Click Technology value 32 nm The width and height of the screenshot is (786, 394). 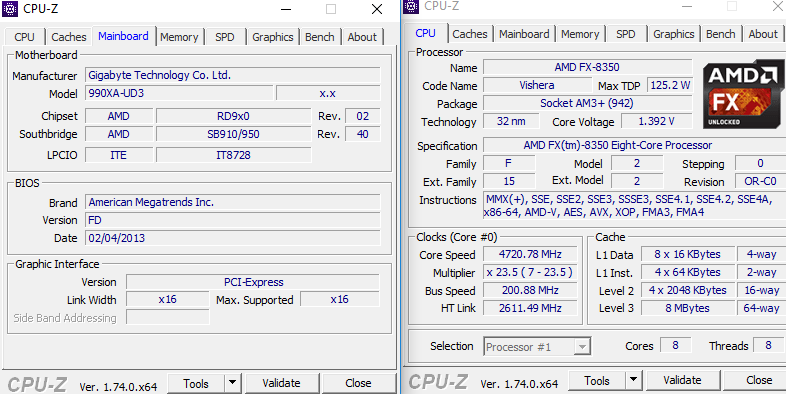[511, 121]
